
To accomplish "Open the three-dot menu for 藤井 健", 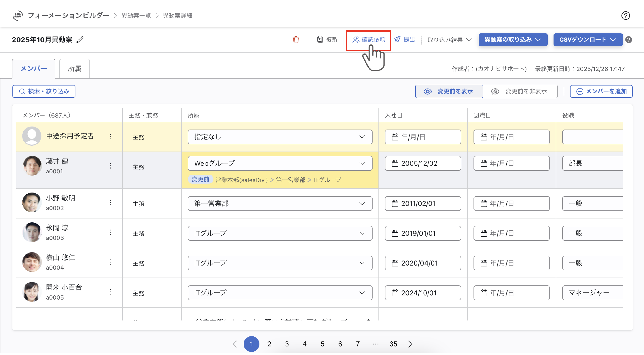I will pos(110,166).
